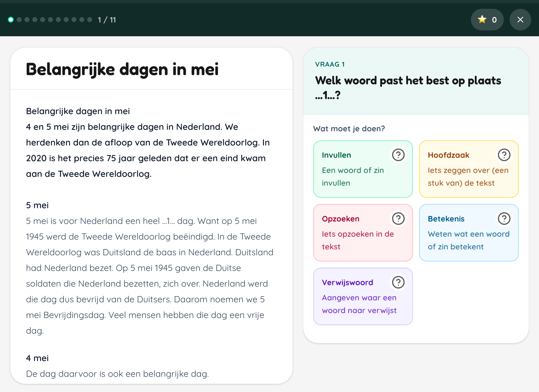
Task: Select the Invullen strategy card
Action: point(363,169)
